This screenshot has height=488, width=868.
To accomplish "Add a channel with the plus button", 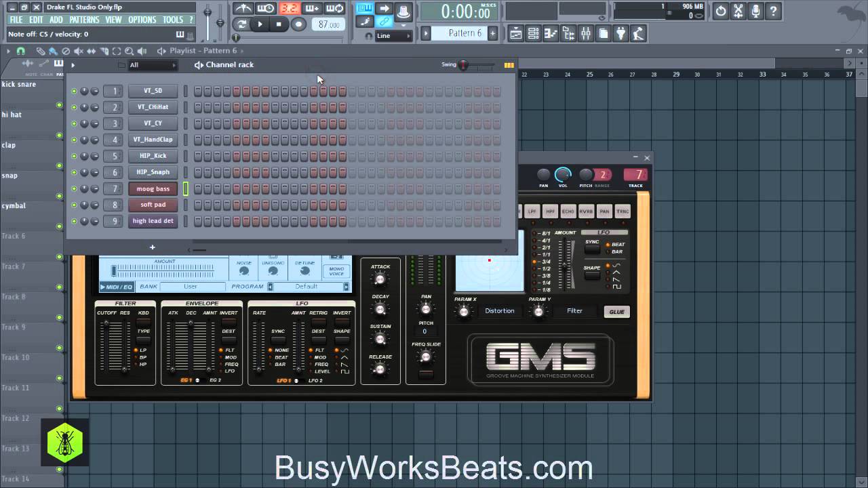I will tap(153, 247).
